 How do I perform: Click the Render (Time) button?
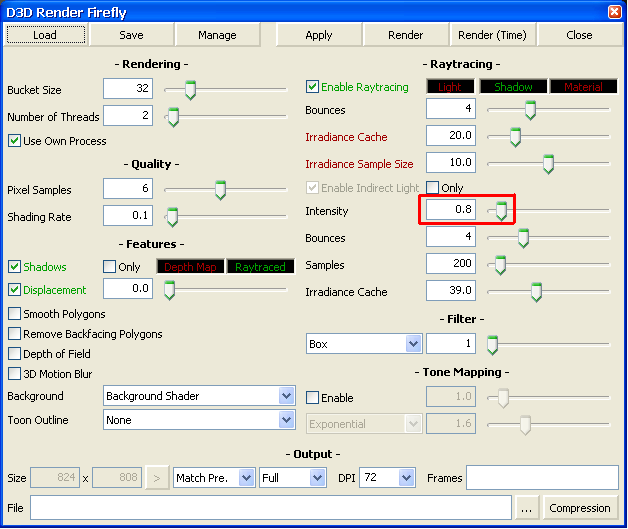tap(492, 35)
